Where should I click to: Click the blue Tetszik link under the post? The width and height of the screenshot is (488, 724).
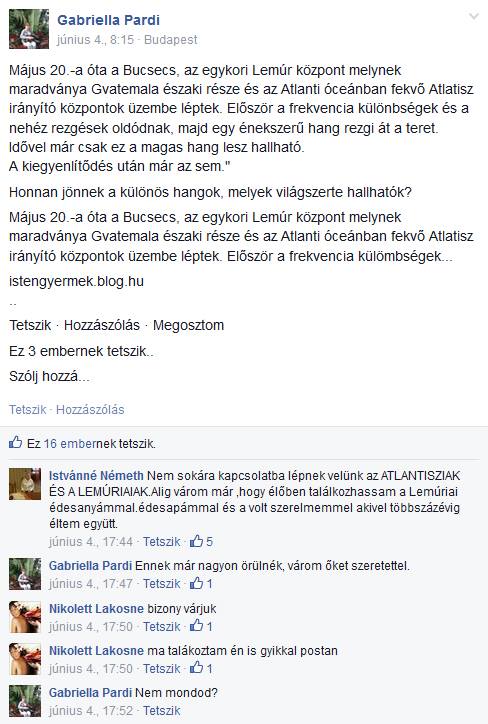(x=28, y=410)
